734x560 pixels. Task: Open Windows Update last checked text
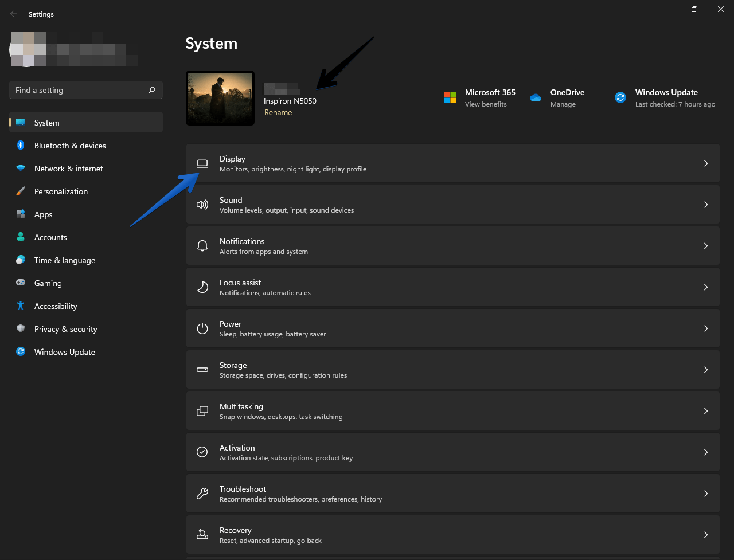point(676,104)
